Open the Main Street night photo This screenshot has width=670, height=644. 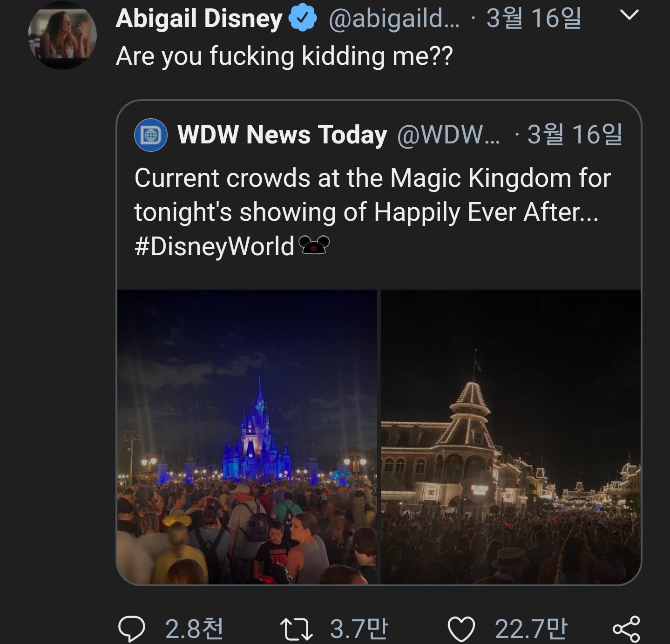tap(511, 436)
